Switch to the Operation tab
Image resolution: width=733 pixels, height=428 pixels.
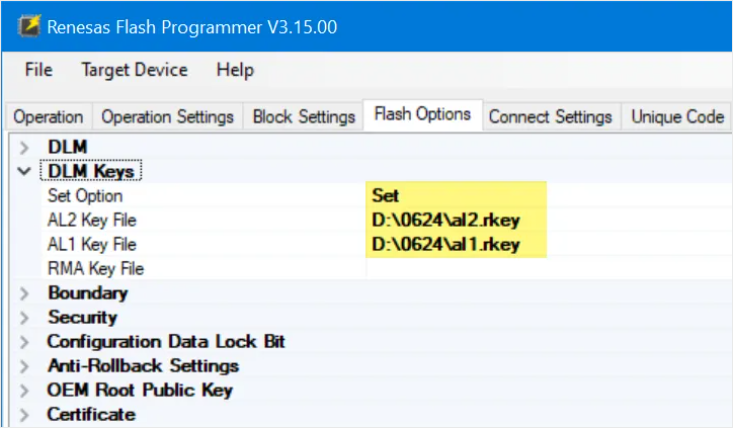coord(49,116)
